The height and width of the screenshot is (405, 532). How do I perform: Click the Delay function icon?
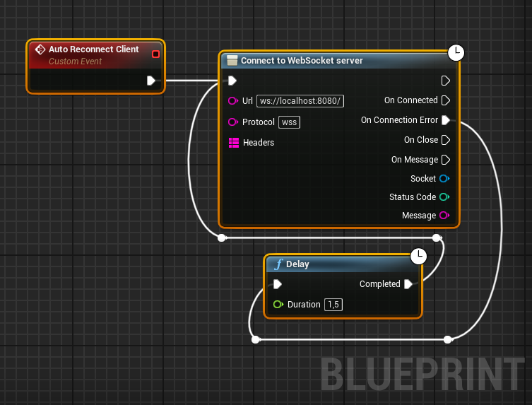click(x=278, y=264)
